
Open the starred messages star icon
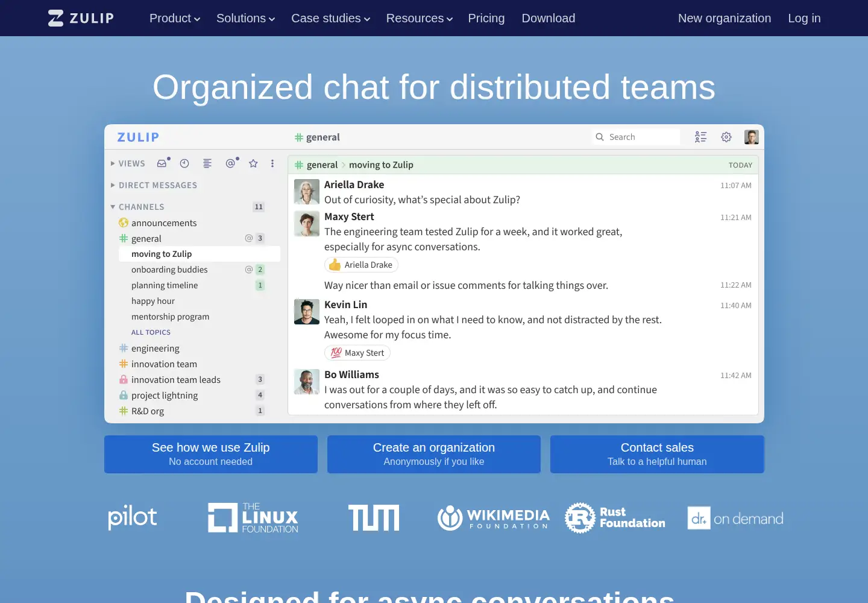tap(253, 163)
